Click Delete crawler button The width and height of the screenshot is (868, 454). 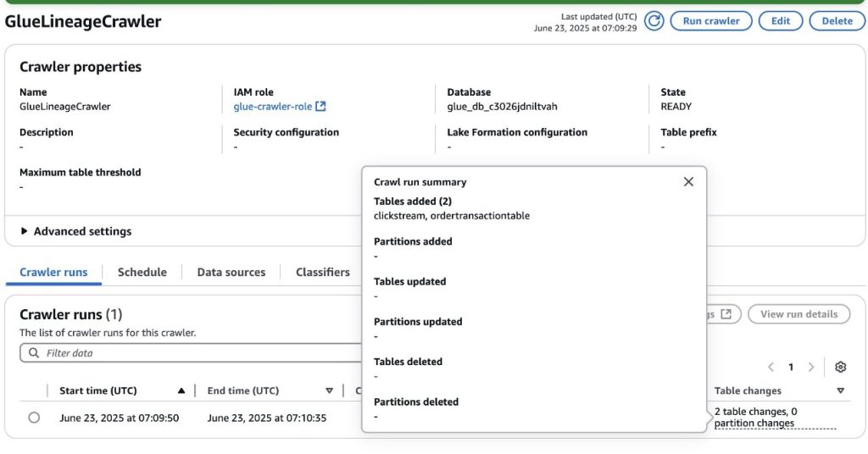[837, 21]
